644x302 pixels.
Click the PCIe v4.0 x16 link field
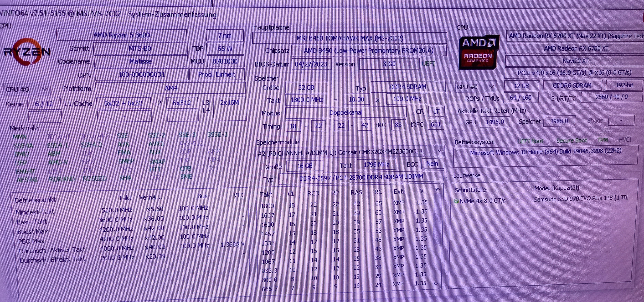point(574,73)
